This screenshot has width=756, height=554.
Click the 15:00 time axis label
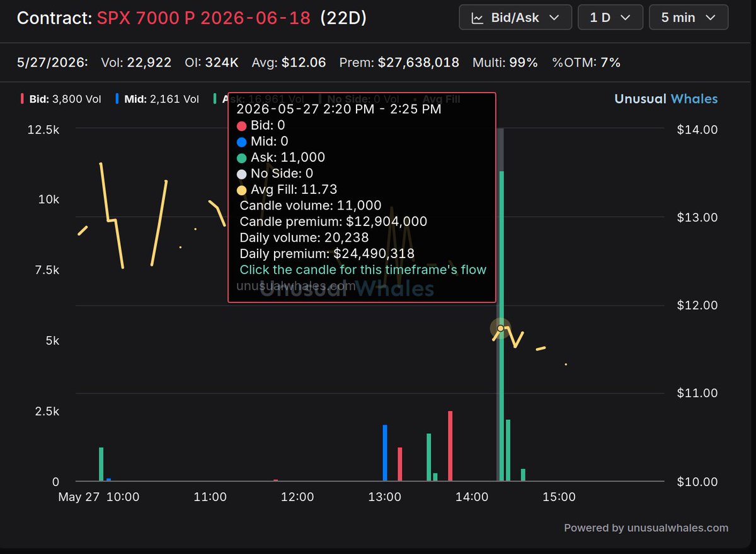click(x=559, y=497)
